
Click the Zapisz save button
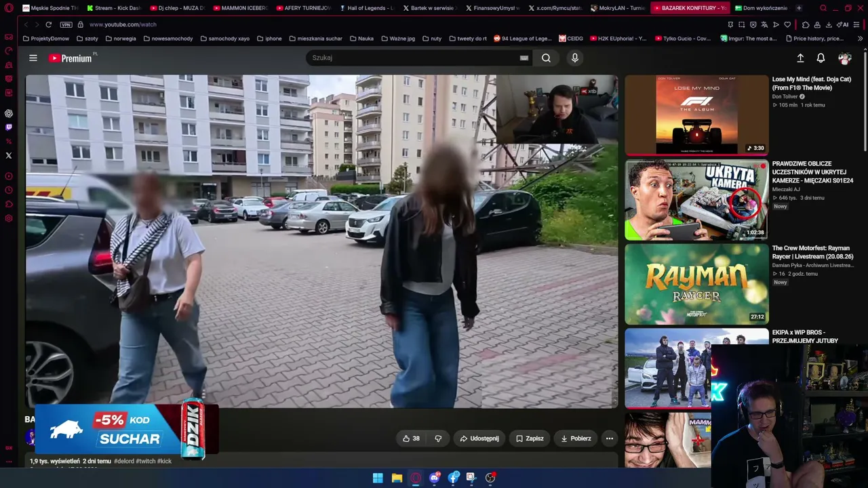[x=530, y=439]
